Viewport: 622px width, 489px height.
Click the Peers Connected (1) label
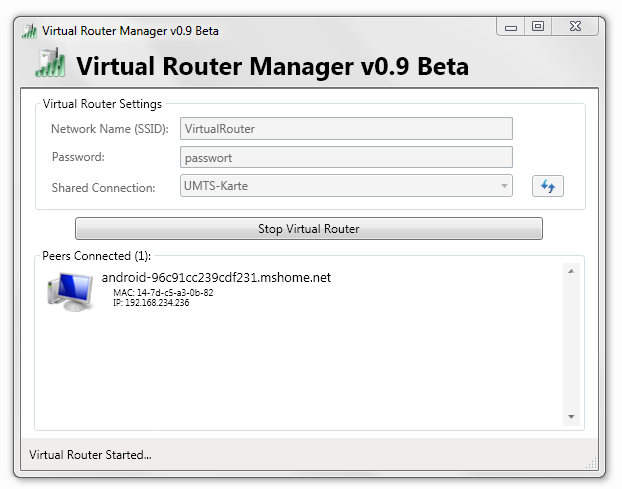pyautogui.click(x=96, y=256)
